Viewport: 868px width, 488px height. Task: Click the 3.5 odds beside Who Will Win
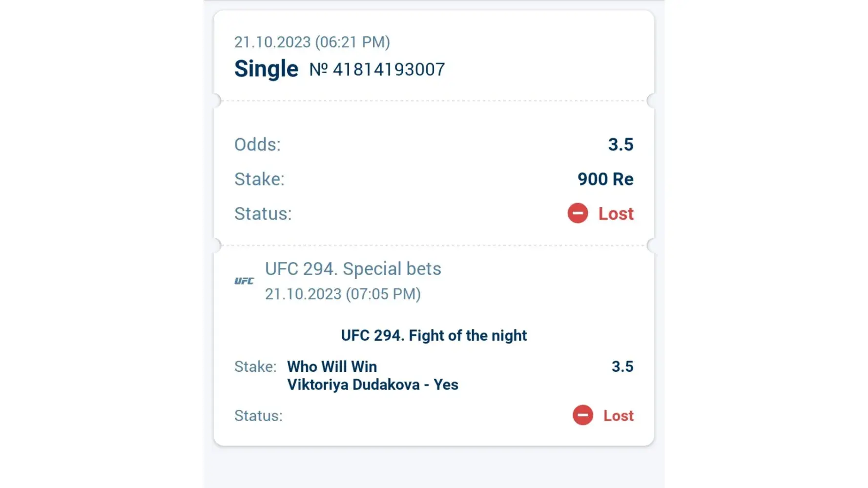pyautogui.click(x=622, y=366)
